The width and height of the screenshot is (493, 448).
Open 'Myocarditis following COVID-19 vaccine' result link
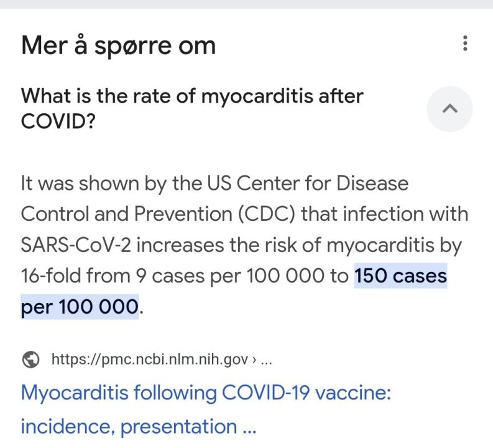205,393
